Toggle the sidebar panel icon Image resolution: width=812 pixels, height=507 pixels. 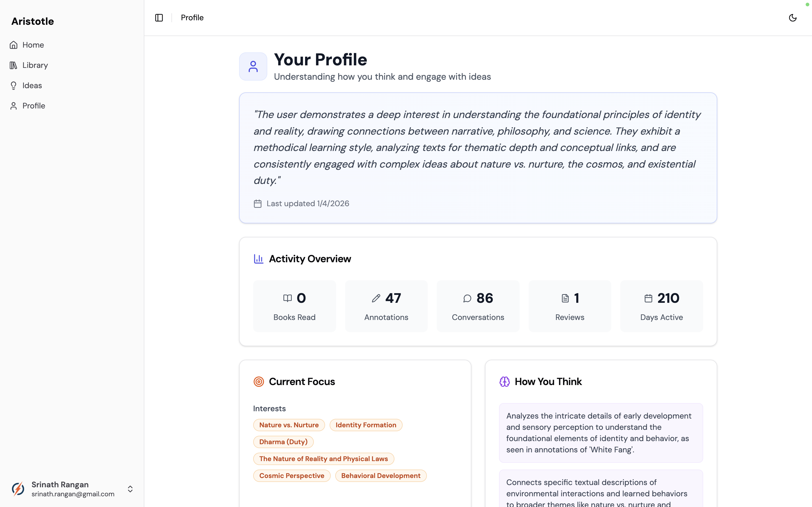click(159, 18)
